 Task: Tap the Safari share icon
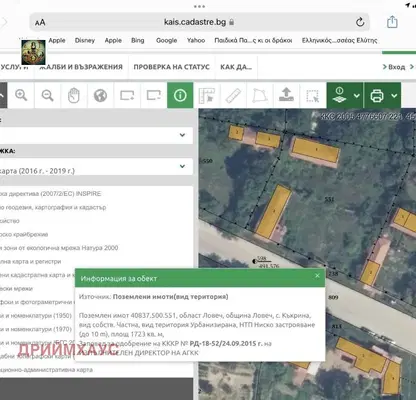[x=392, y=22]
